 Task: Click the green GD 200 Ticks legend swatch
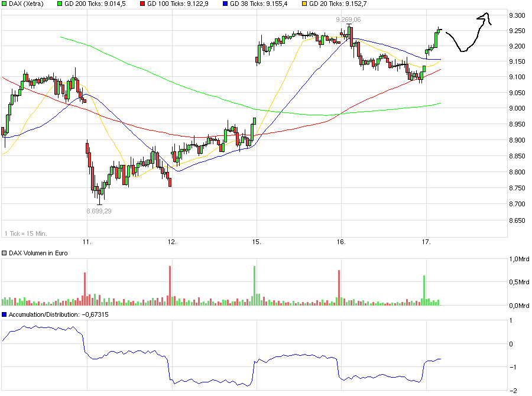click(60, 4)
